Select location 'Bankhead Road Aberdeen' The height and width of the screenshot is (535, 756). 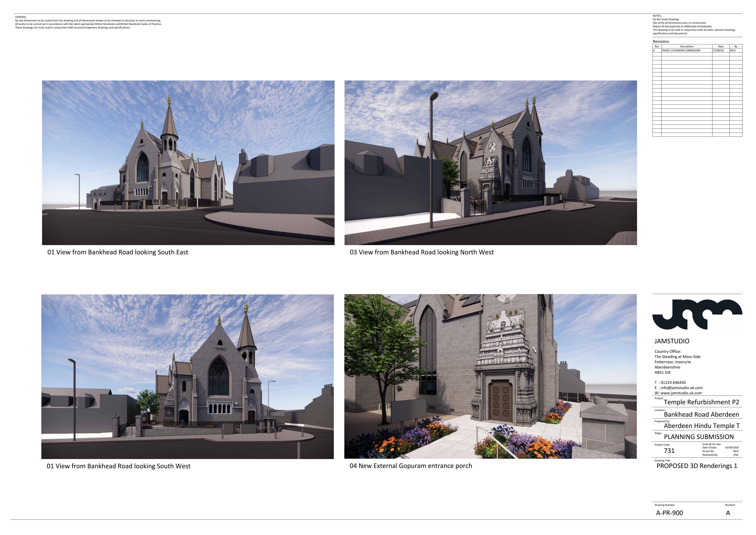701,414
